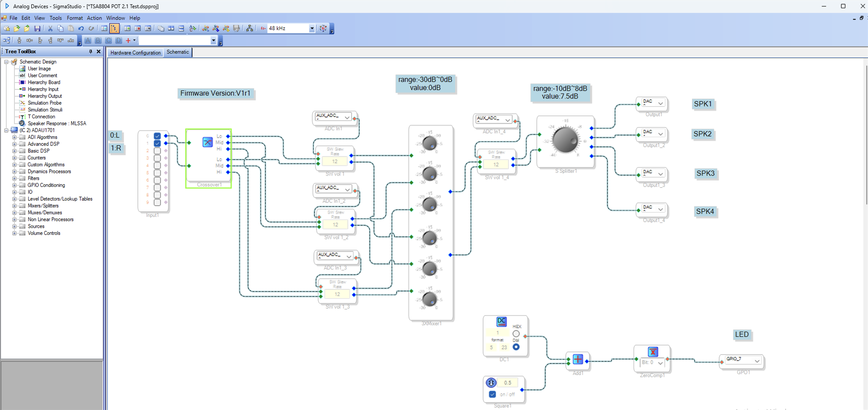This screenshot has height=410, width=868.
Task: Click the Save floppy disk icon
Action: [x=37, y=28]
